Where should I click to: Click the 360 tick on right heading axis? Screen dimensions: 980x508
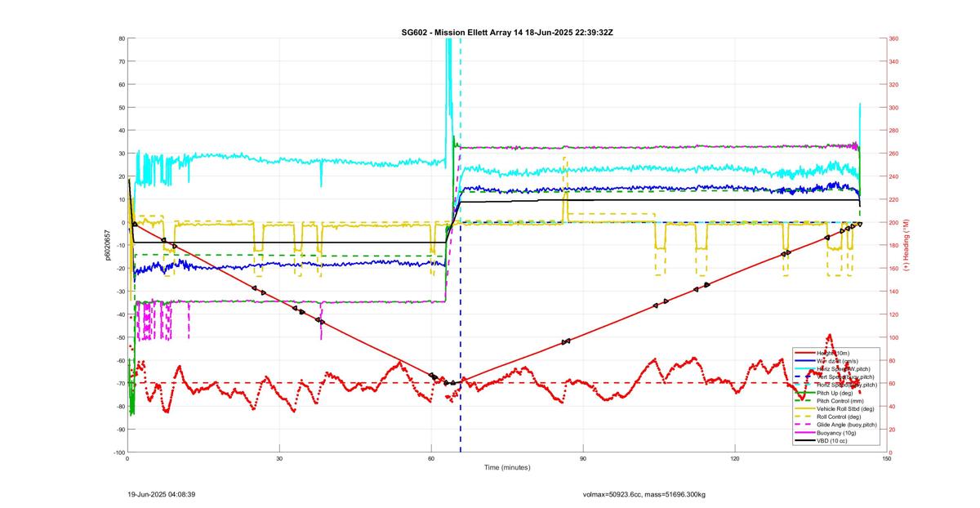tap(894, 38)
